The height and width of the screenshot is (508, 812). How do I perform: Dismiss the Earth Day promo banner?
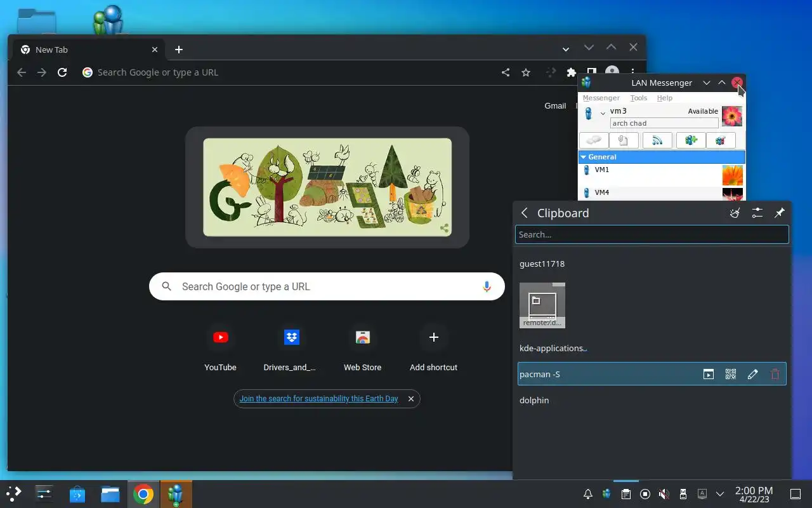pos(411,399)
